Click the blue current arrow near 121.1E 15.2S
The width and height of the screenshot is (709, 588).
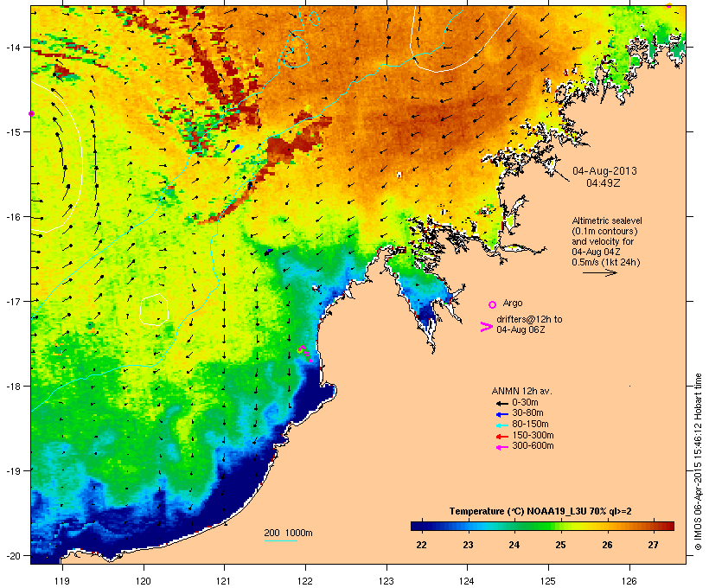(x=237, y=149)
